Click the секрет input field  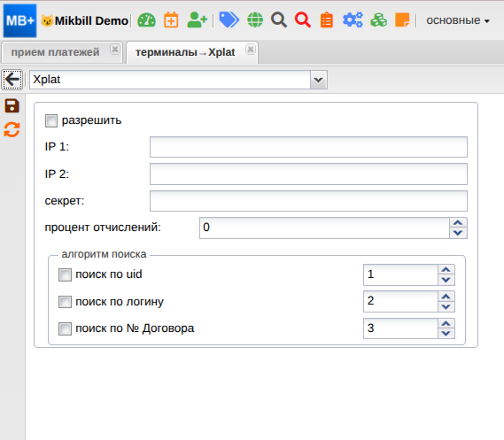[308, 201]
